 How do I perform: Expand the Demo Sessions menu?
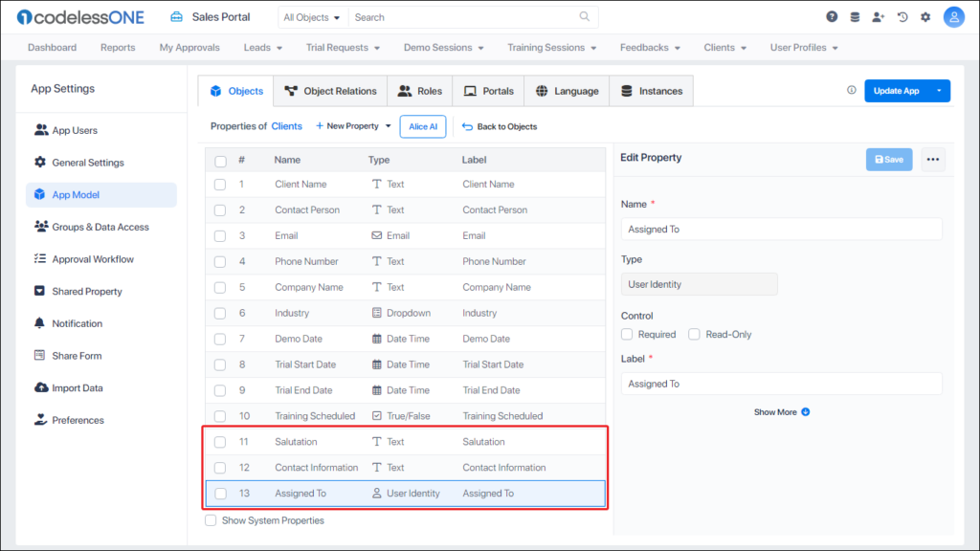(443, 48)
